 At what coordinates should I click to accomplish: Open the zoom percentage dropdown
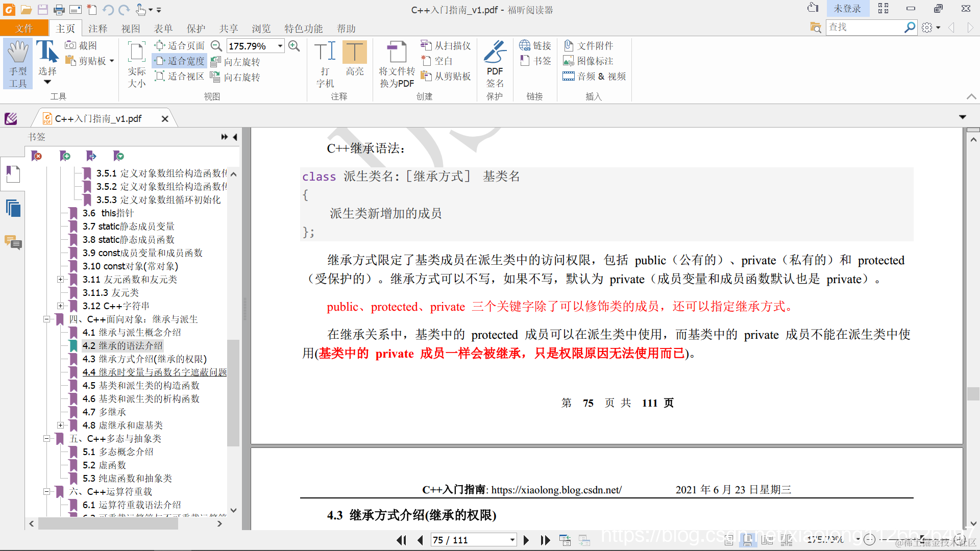click(280, 46)
